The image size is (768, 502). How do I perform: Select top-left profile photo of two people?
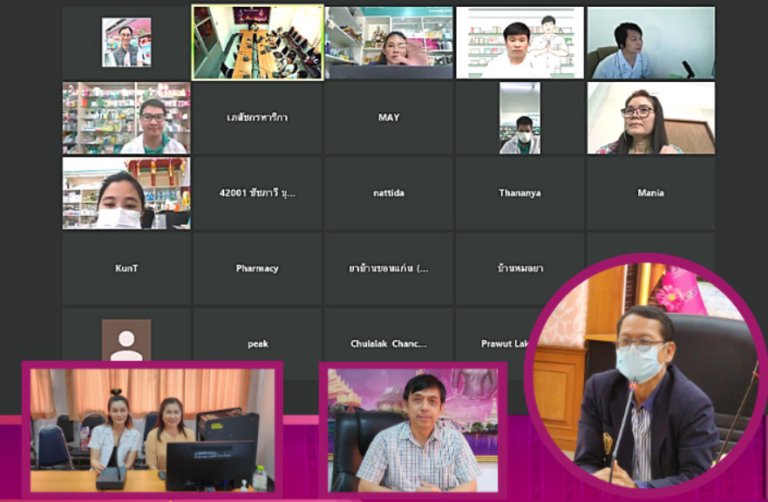tap(126, 42)
